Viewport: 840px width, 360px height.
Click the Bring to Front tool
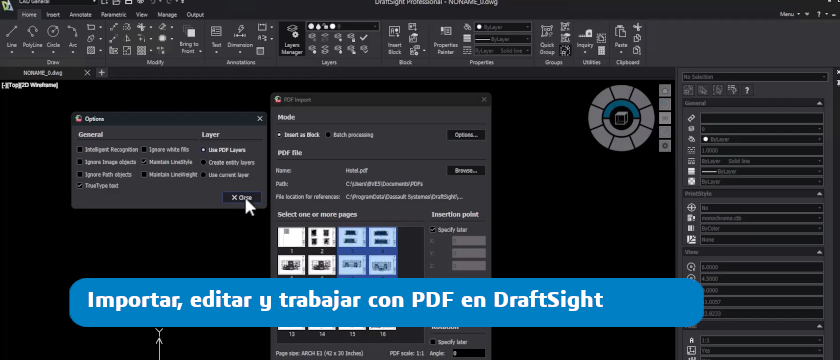(x=189, y=39)
